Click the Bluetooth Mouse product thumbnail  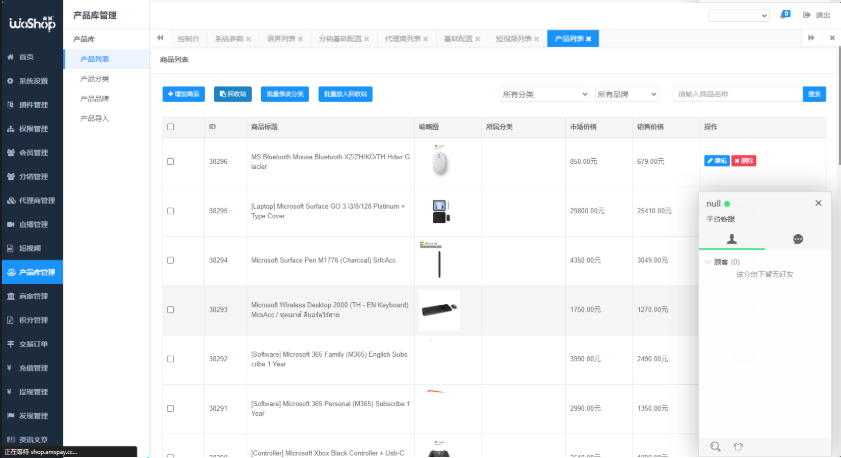440,161
